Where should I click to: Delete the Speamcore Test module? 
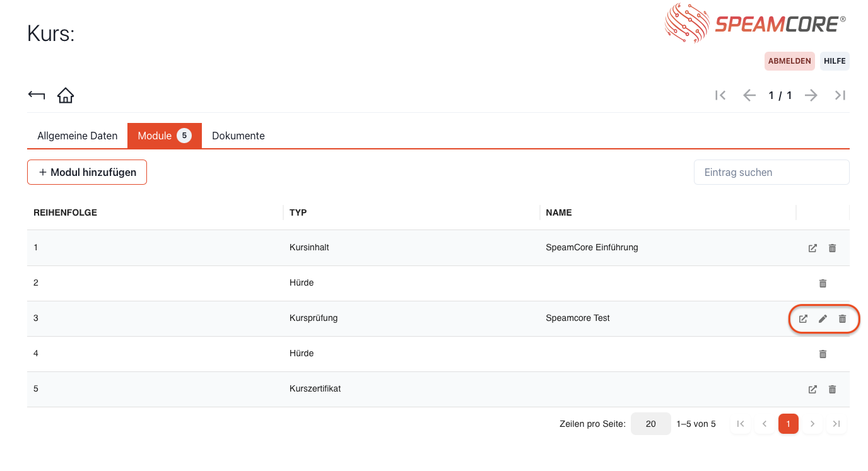(842, 318)
